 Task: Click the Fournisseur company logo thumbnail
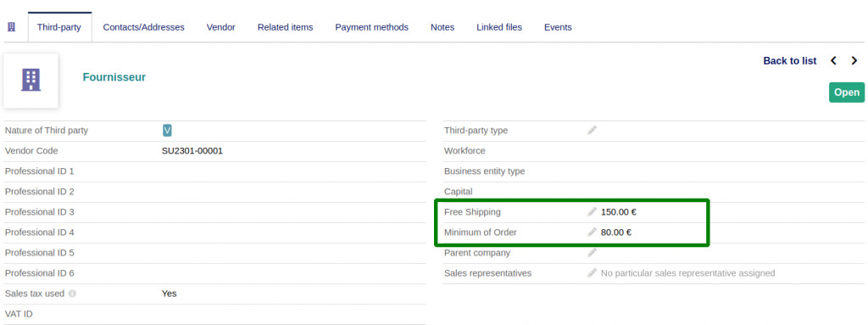coord(31,81)
